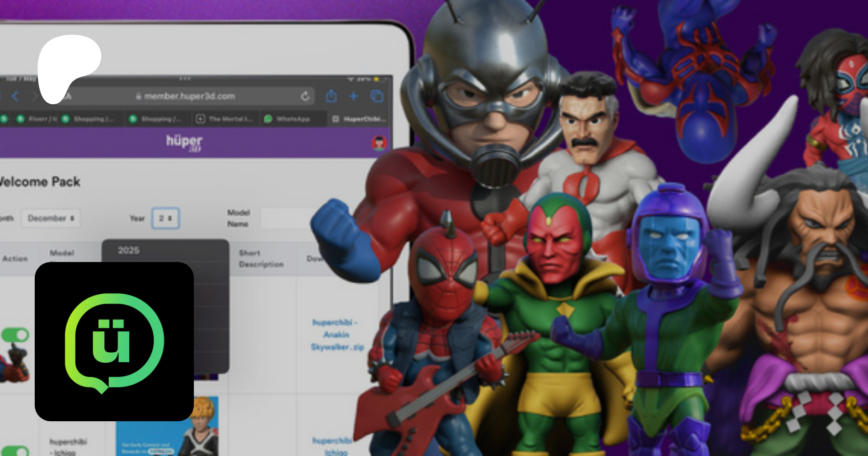Open the Safari share sheet icon
This screenshot has height=456, width=868.
click(x=331, y=97)
